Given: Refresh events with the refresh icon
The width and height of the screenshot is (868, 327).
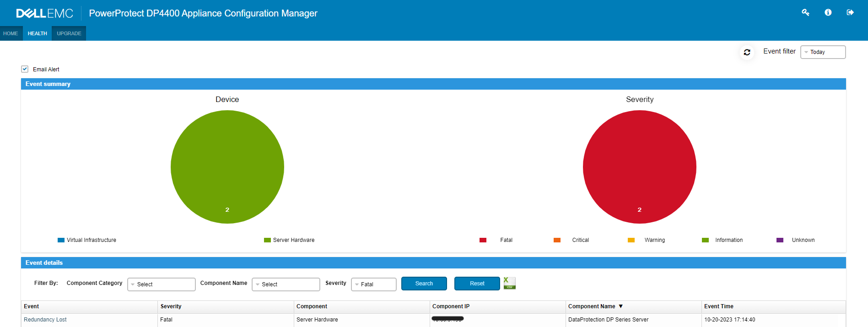Looking at the screenshot, I should click(x=747, y=52).
